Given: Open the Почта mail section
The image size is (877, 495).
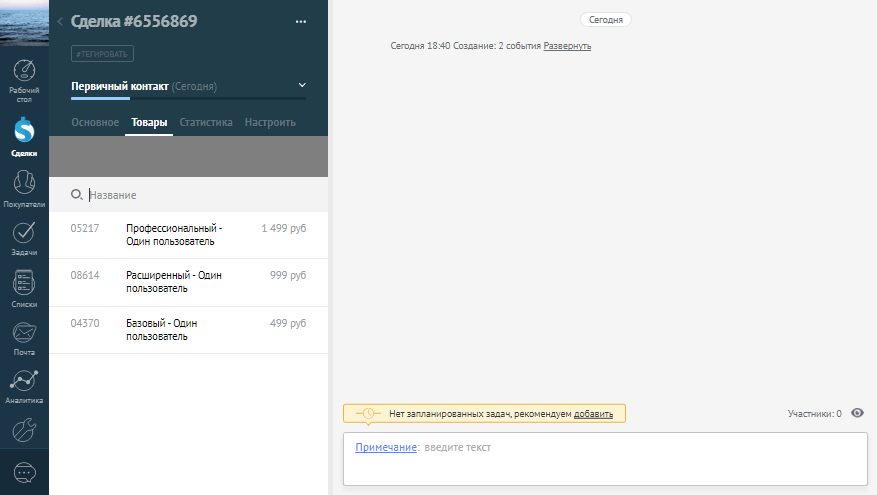Looking at the screenshot, I should click(24, 337).
